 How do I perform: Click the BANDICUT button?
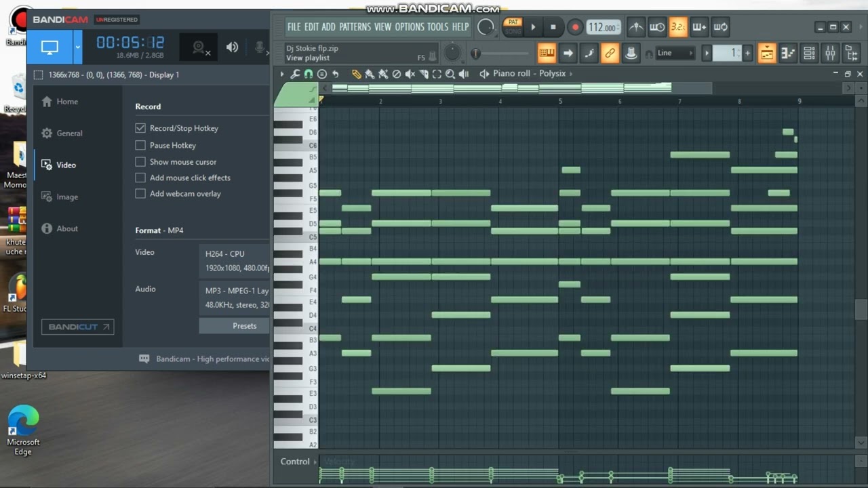[x=77, y=327]
